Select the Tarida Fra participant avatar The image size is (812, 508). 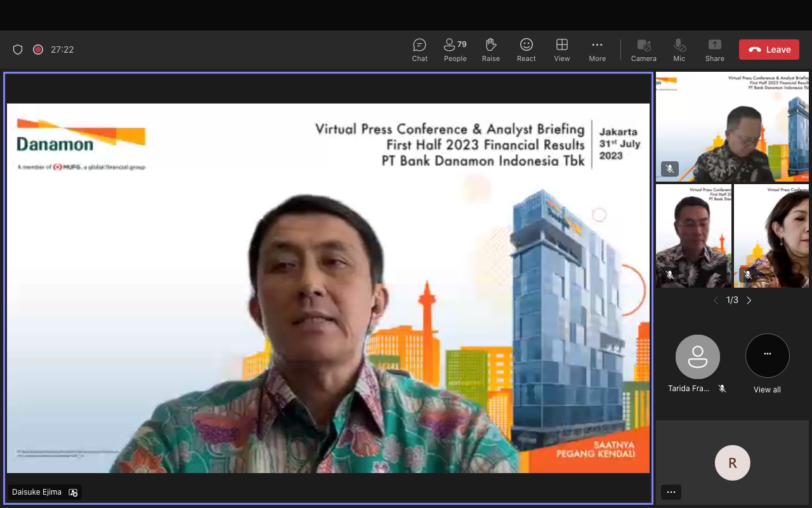pos(697,357)
